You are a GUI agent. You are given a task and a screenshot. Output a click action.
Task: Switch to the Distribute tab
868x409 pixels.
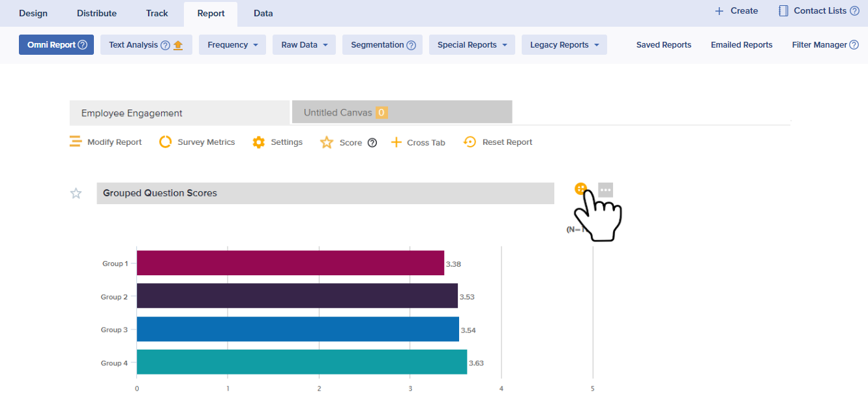tap(97, 13)
